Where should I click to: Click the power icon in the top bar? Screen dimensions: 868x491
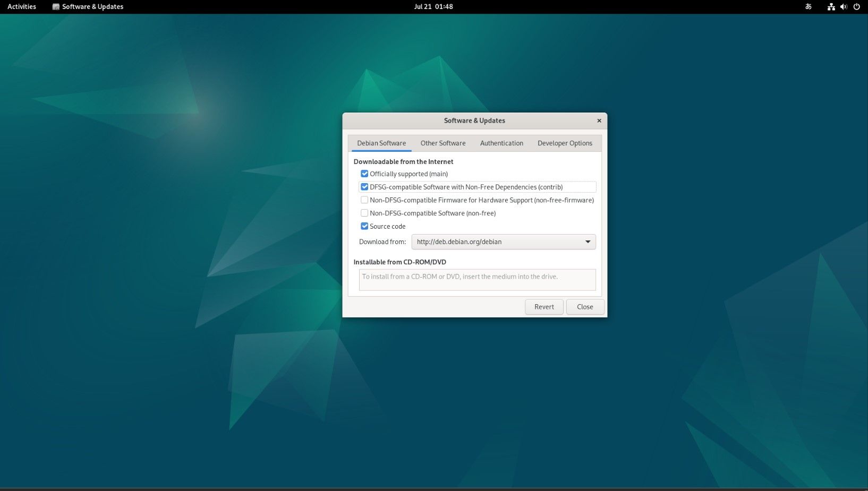[x=856, y=6]
